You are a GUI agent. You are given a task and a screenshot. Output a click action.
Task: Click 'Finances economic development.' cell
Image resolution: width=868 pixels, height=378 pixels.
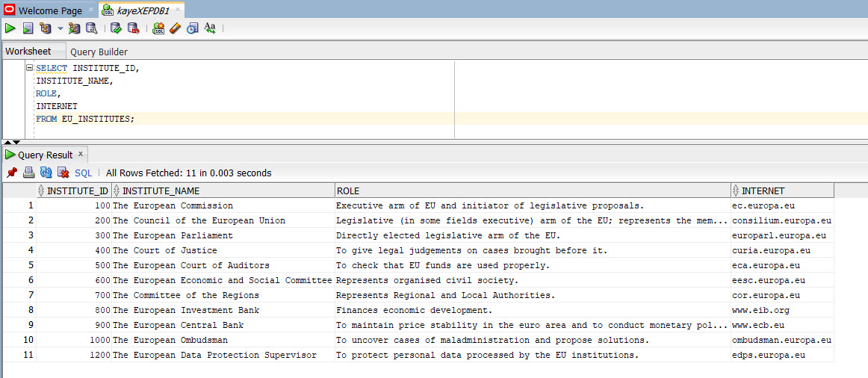[x=533, y=311]
